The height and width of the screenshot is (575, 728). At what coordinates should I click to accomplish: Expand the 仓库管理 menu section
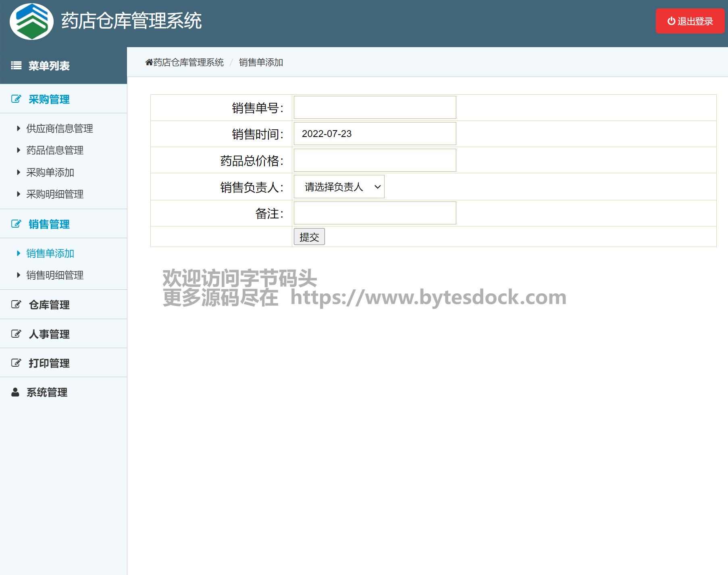[x=49, y=305]
